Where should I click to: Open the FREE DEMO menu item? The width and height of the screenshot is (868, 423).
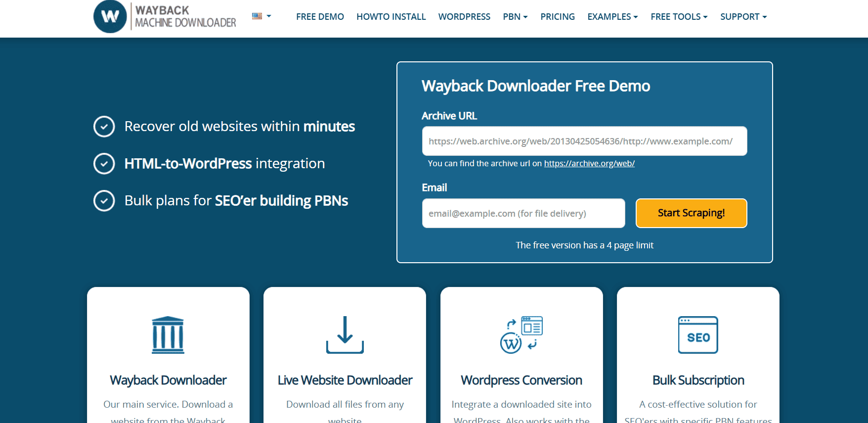(x=320, y=17)
